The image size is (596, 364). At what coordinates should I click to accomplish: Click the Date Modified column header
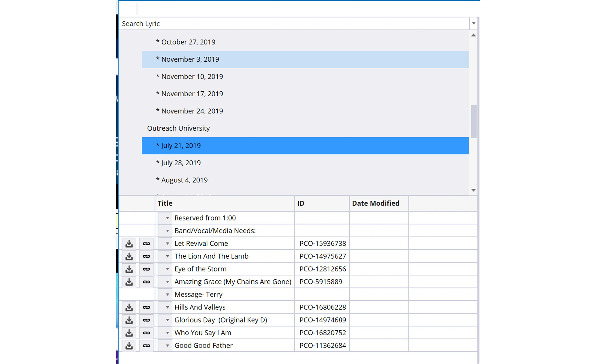[x=375, y=203]
